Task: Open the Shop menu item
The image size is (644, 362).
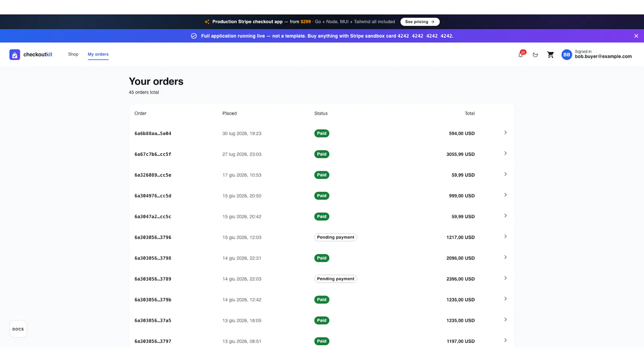Action: tap(73, 54)
